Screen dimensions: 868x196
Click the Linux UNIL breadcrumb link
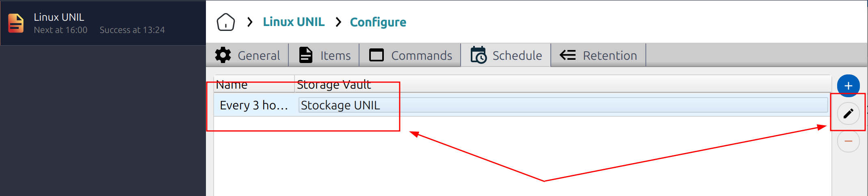pos(294,22)
